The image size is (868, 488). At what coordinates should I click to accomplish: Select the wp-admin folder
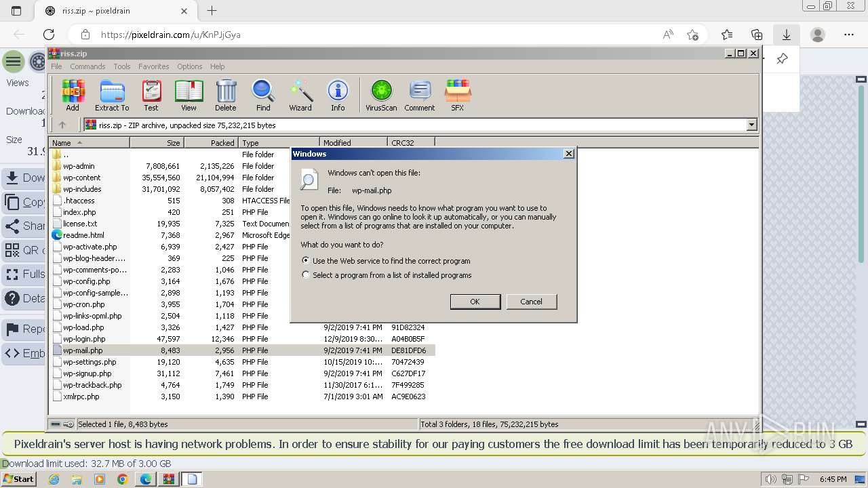tap(79, 166)
